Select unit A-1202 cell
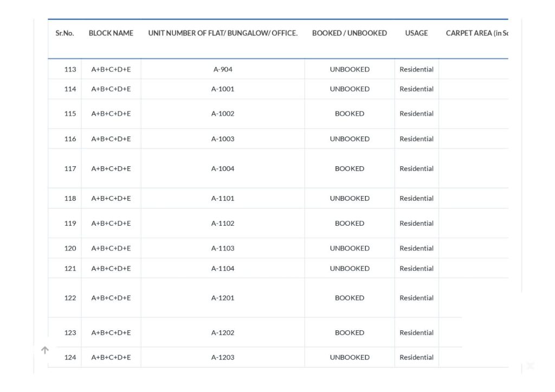The width and height of the screenshot is (555, 392). [x=223, y=332]
